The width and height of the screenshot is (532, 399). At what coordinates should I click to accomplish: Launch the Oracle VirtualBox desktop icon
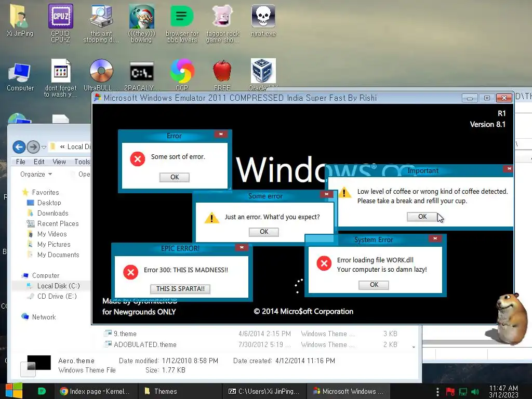(x=263, y=75)
